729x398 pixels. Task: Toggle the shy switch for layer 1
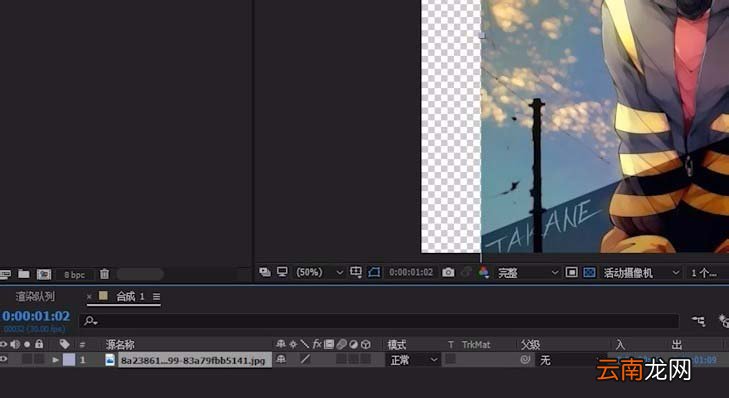[x=281, y=359]
